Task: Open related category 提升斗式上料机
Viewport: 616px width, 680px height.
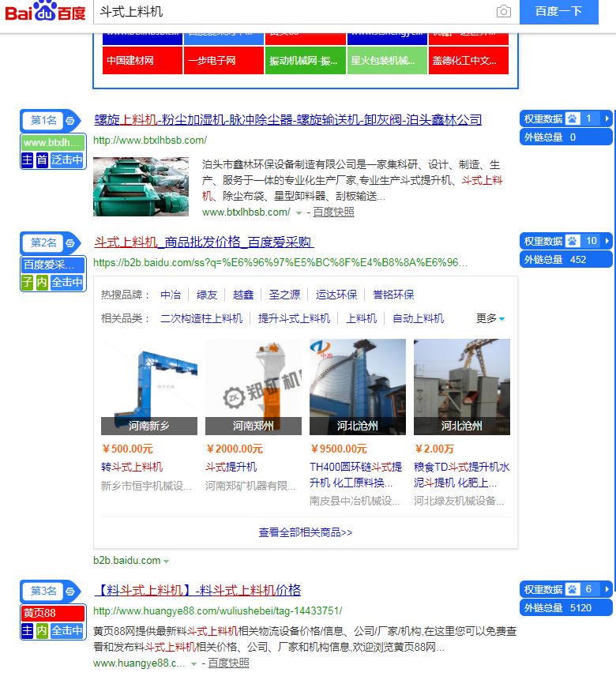Action: pos(294,318)
